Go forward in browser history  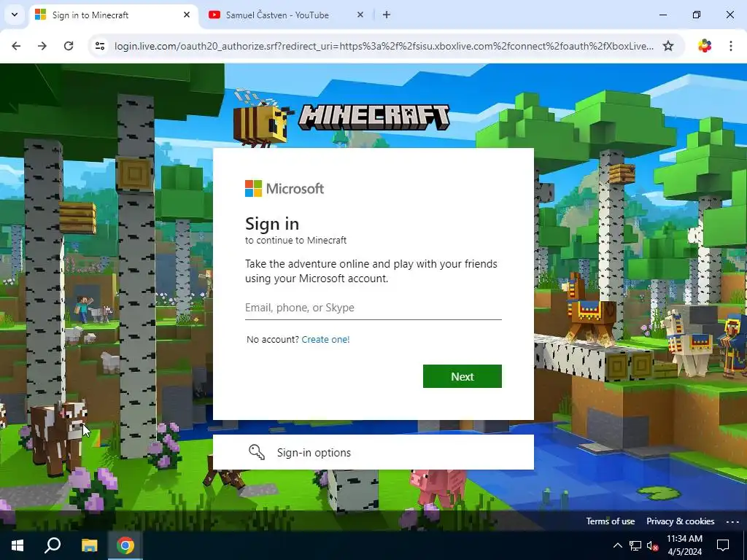[42, 46]
